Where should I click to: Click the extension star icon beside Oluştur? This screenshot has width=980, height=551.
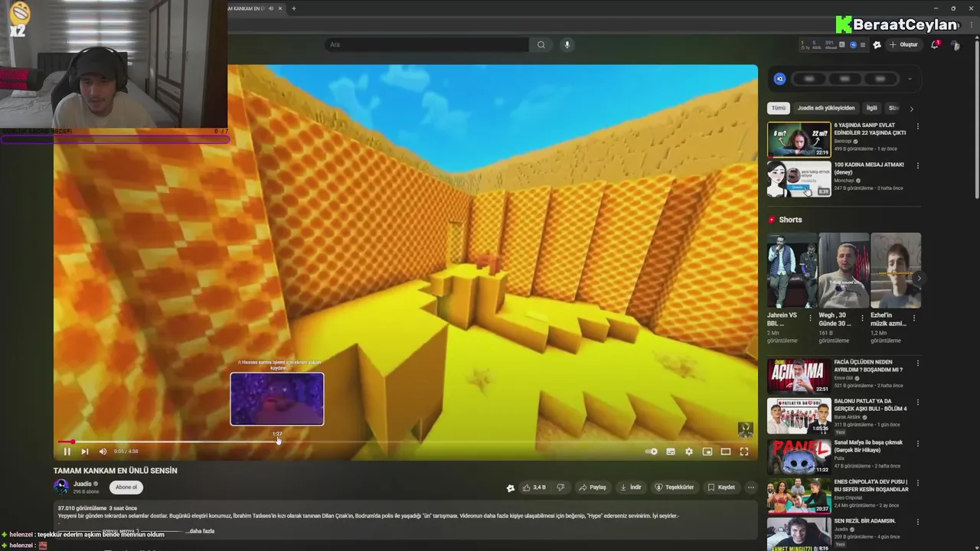tap(877, 44)
